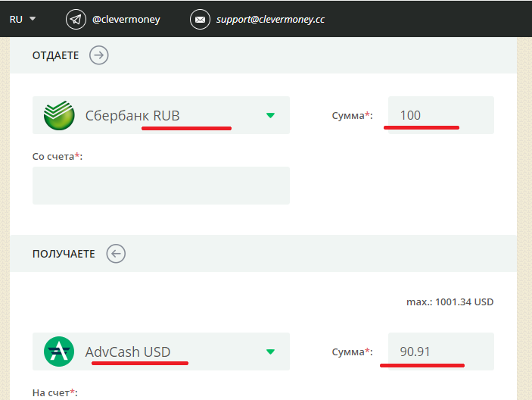The image size is (532, 400).
Task: Click the support@clevermoney.cc email link
Action: (270, 20)
